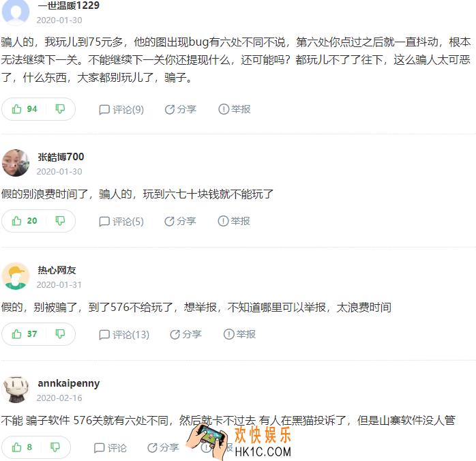Like the review by 张皓博700
Screen dimensions: 476x461
point(25,221)
